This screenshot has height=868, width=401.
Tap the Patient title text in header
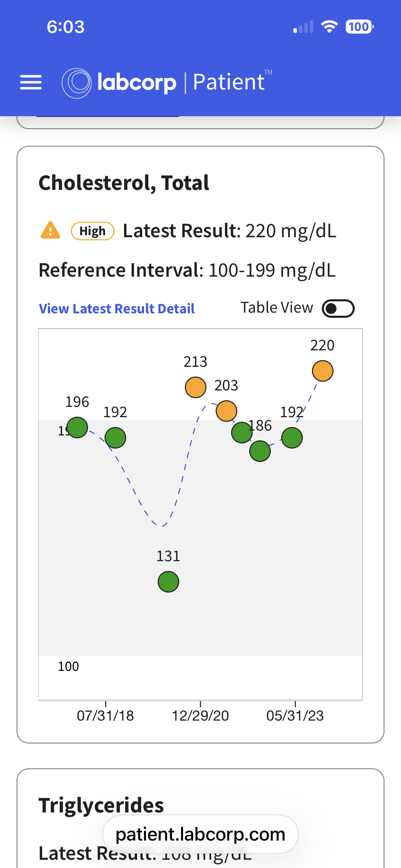229,82
